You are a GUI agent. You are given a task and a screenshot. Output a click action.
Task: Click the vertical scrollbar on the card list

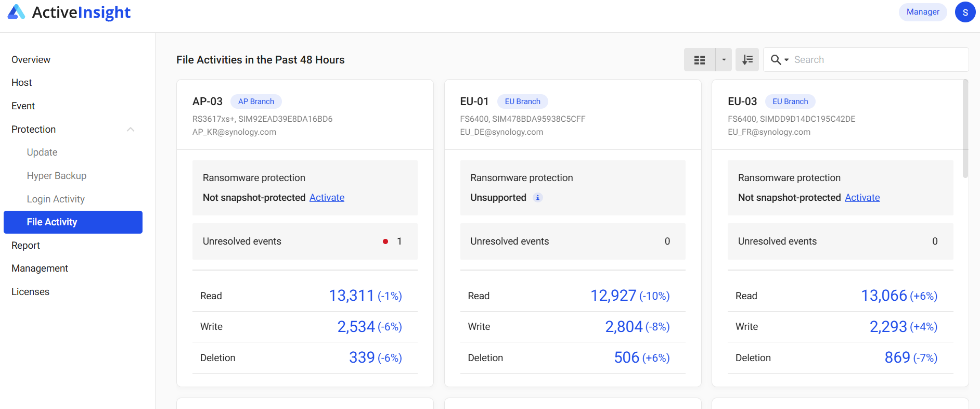click(965, 129)
